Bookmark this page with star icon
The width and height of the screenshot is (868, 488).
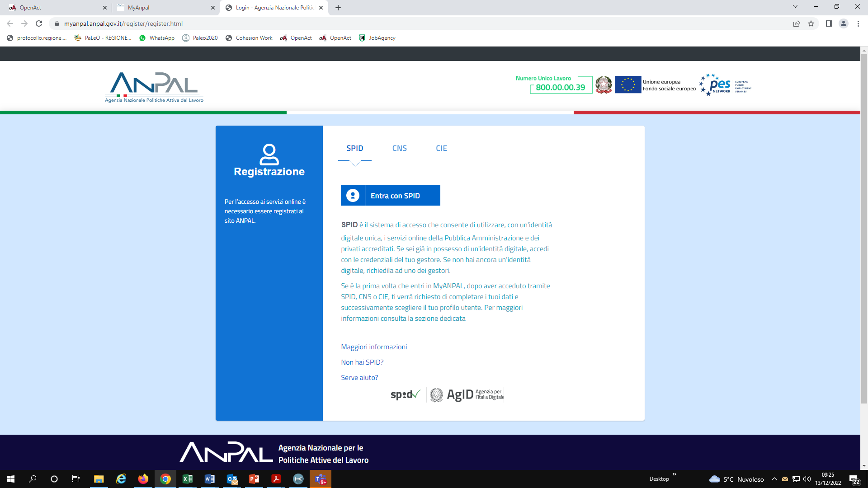click(811, 23)
